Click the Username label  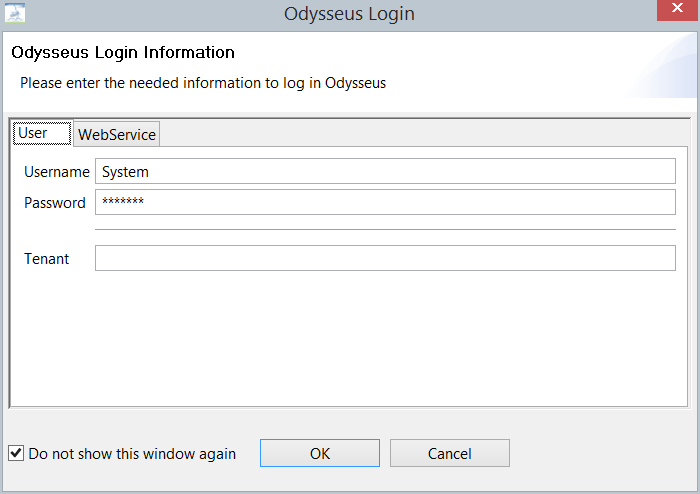pyautogui.click(x=57, y=172)
